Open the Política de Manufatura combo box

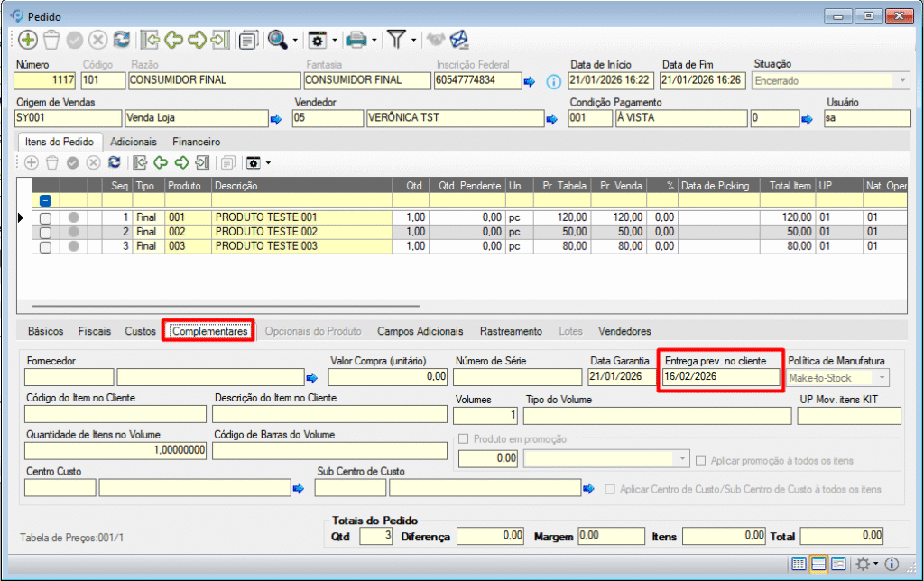click(x=882, y=378)
